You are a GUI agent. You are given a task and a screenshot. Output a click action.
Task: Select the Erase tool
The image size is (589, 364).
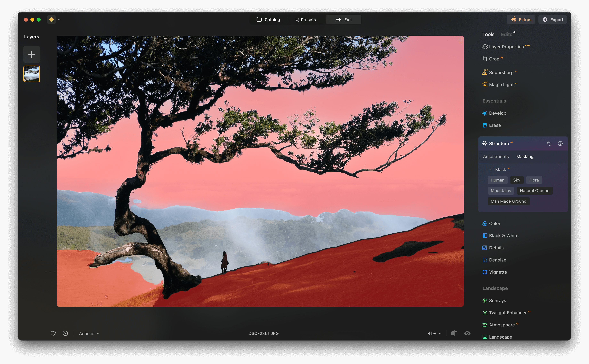pos(495,125)
